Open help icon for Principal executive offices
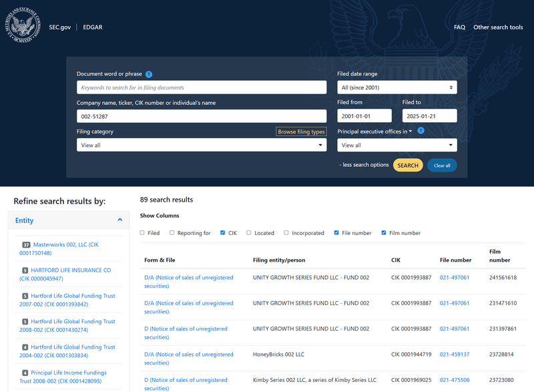 (x=421, y=130)
